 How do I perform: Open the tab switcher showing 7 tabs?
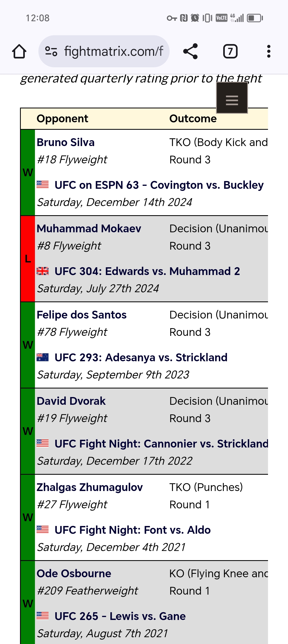(x=230, y=51)
